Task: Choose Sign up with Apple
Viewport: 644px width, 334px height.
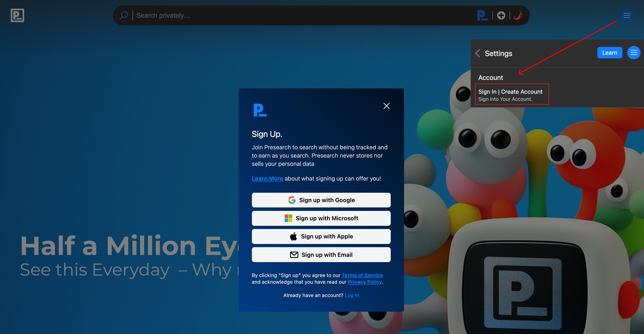Action: (x=321, y=237)
